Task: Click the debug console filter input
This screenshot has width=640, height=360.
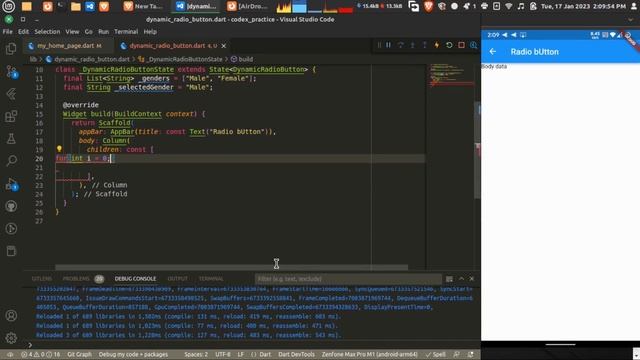Action: [348, 279]
